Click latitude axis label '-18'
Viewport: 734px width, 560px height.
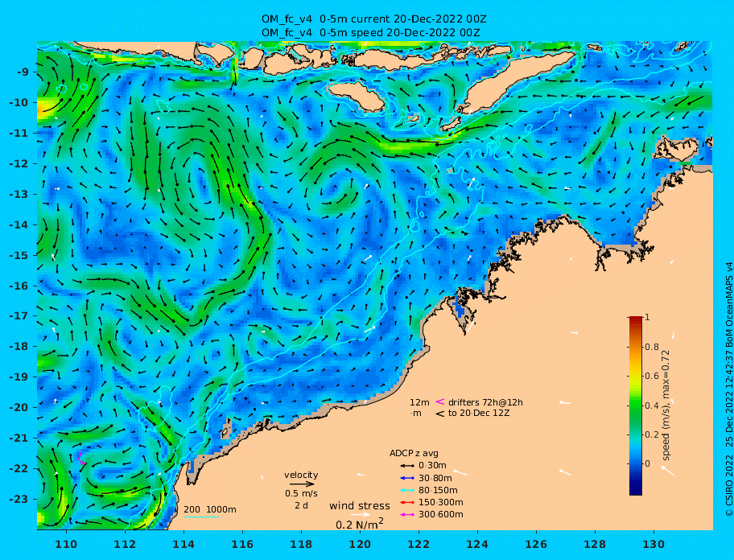(x=19, y=347)
